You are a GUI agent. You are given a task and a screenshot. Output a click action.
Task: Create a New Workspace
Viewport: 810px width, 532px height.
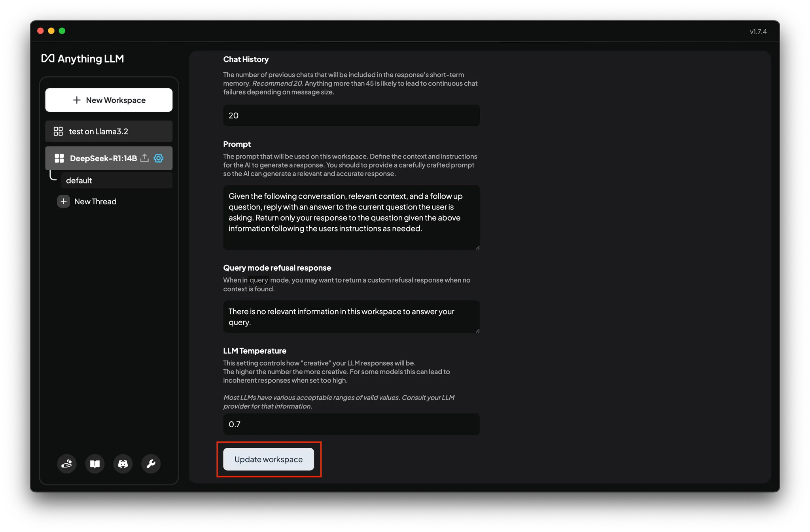pyautogui.click(x=109, y=100)
